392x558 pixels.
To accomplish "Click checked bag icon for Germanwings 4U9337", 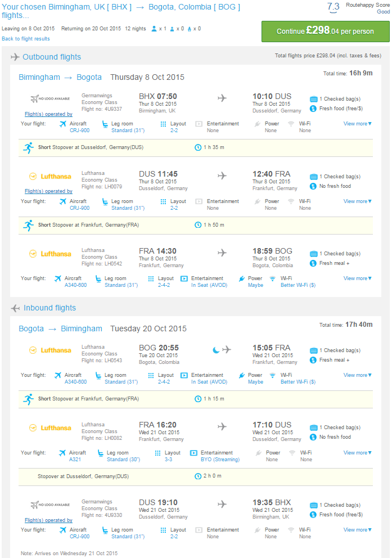I will click(313, 99).
